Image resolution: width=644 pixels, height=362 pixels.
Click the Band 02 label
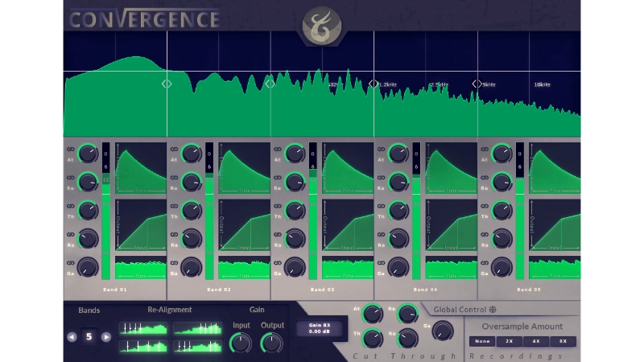218,290
